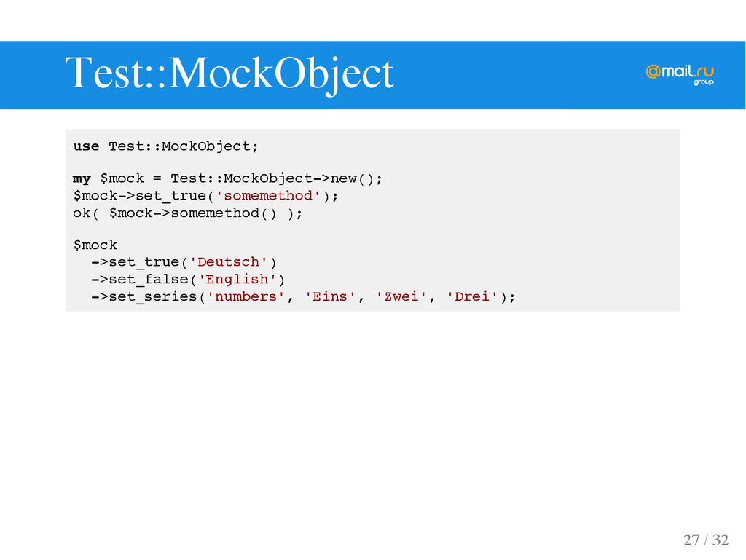
Task: Click the ->set_true('Deutsch') line
Action: [x=184, y=262]
